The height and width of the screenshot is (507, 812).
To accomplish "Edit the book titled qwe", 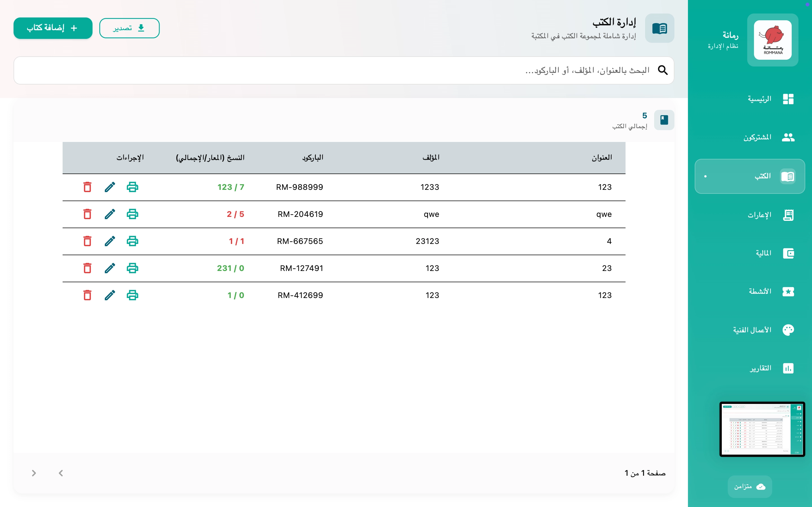I will [110, 214].
